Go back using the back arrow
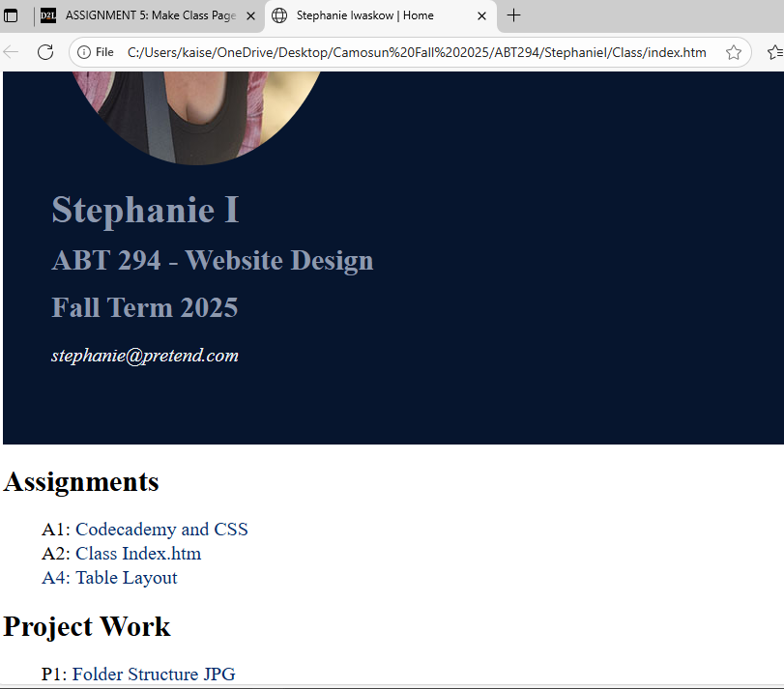Image resolution: width=784 pixels, height=689 pixels. click(x=12, y=52)
